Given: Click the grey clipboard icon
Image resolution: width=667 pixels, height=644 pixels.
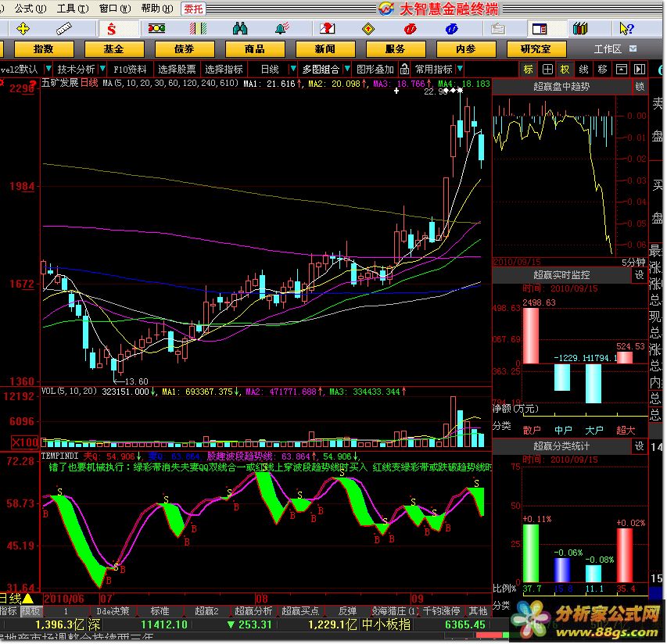Looking at the screenshot, I should 497,29.
